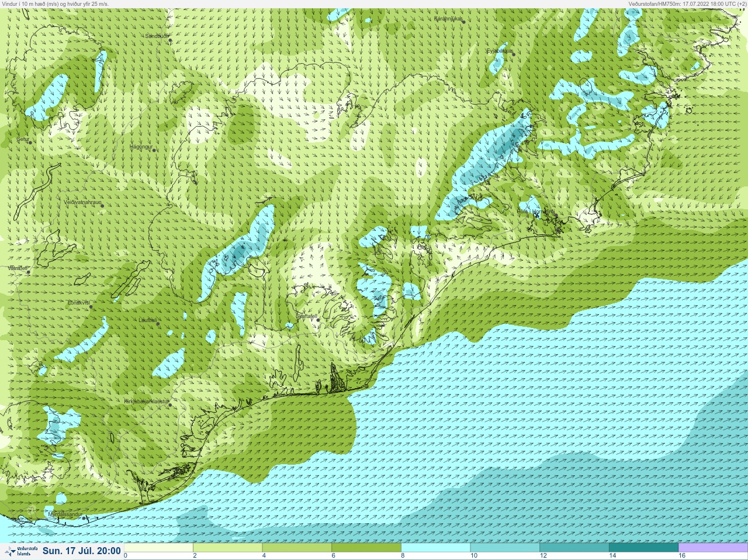Click the Setur station label
This screenshot has height=560, width=748.
pyautogui.click(x=23, y=140)
